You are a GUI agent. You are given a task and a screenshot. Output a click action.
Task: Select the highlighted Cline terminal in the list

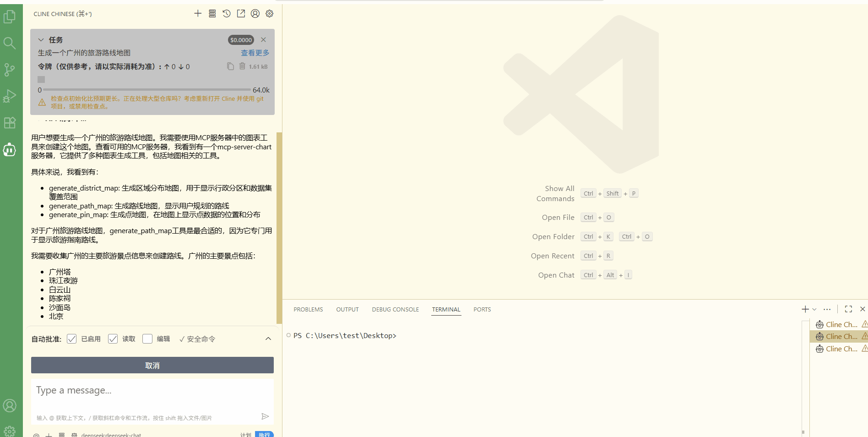(838, 336)
